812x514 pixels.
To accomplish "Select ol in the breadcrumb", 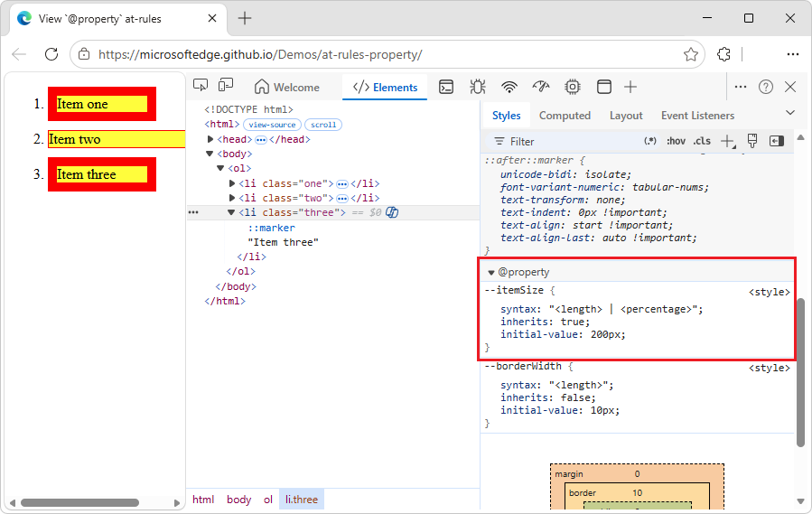I will 267,500.
